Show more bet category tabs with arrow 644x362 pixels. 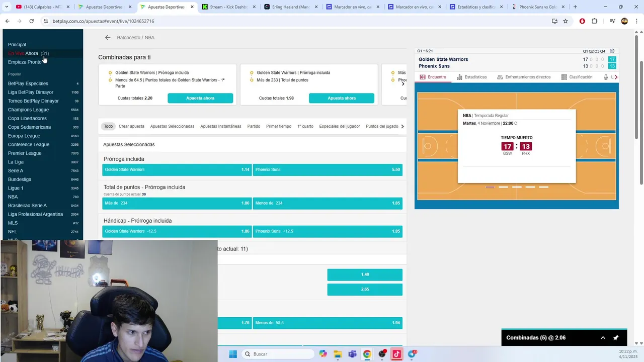click(x=403, y=126)
